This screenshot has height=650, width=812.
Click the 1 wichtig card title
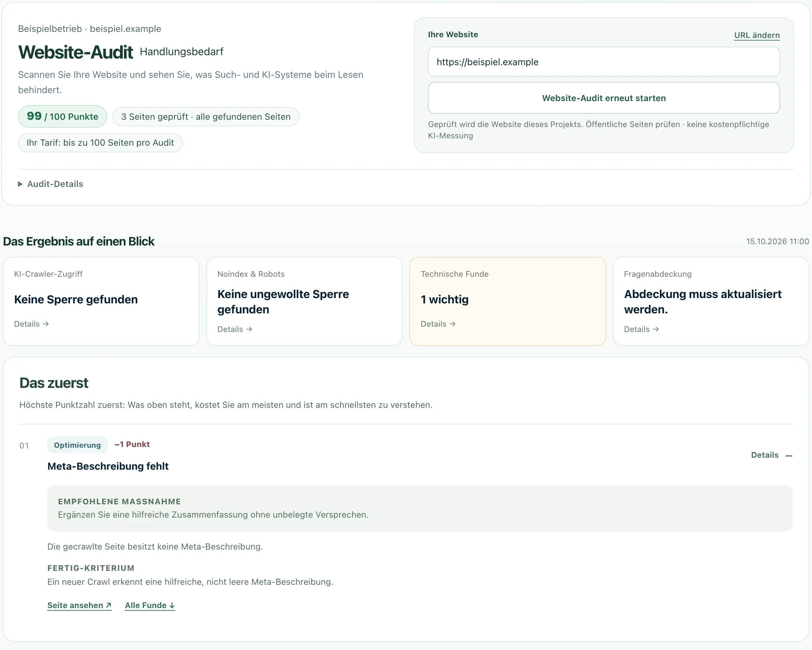point(445,300)
